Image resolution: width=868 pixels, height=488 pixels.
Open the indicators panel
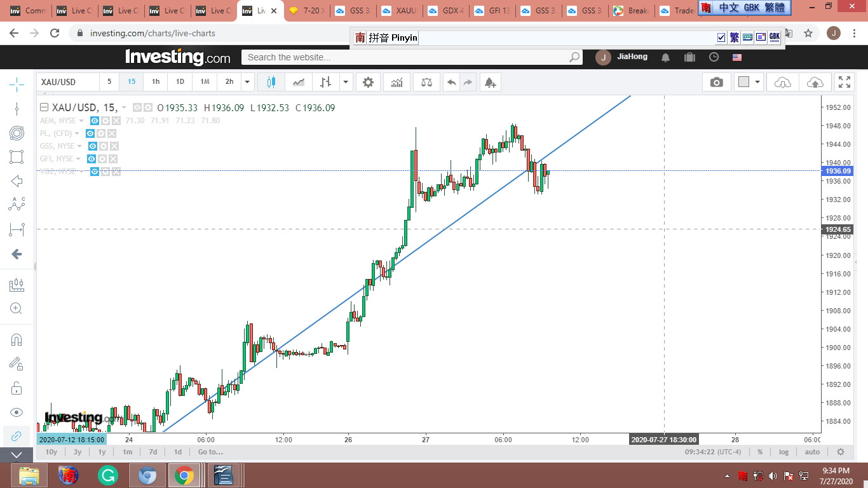click(397, 82)
